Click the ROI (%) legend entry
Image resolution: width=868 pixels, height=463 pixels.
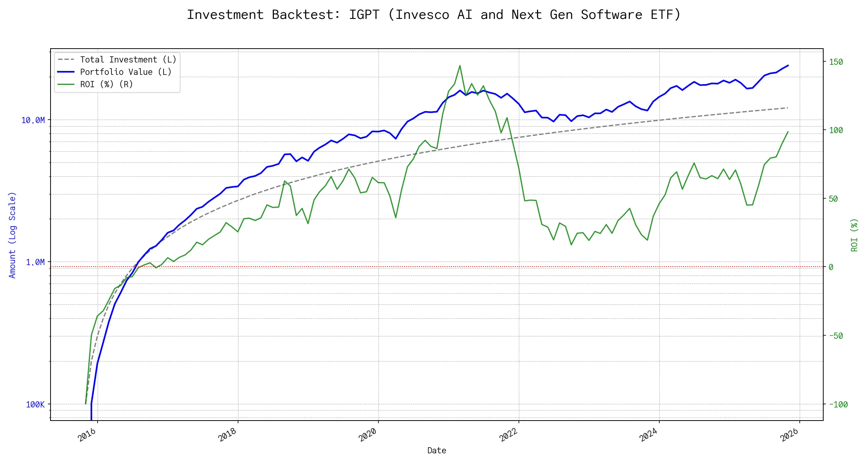click(x=106, y=84)
